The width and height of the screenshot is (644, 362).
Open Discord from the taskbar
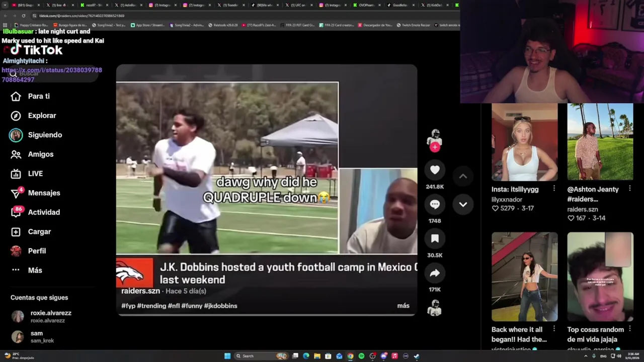384,356
